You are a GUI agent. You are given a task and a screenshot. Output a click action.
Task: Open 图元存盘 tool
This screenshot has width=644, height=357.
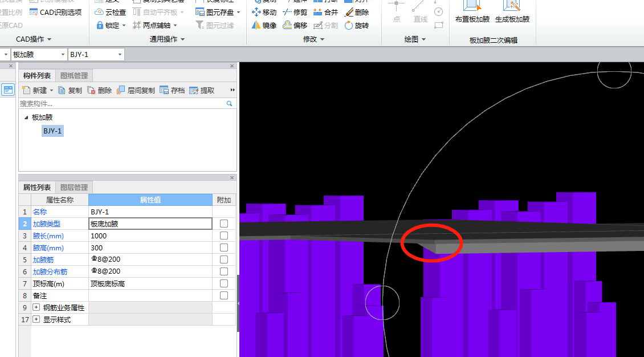click(218, 13)
